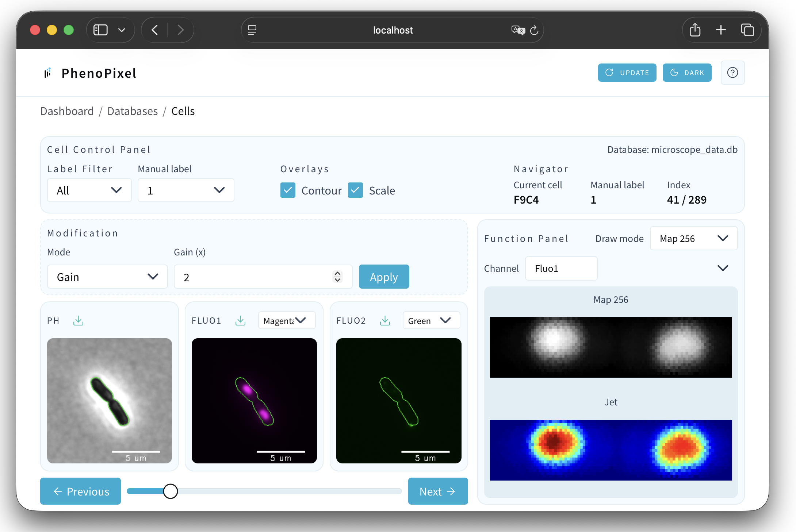This screenshot has width=796, height=532.
Task: Click the FLUO2 green cell image
Action: click(x=399, y=401)
